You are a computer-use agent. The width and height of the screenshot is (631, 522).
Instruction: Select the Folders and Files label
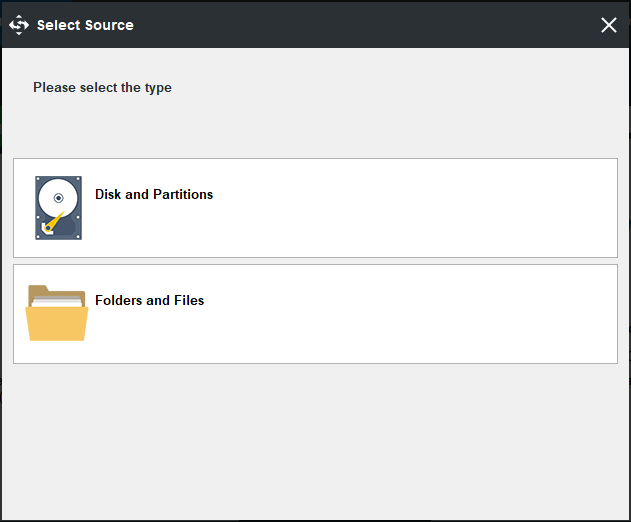click(149, 300)
